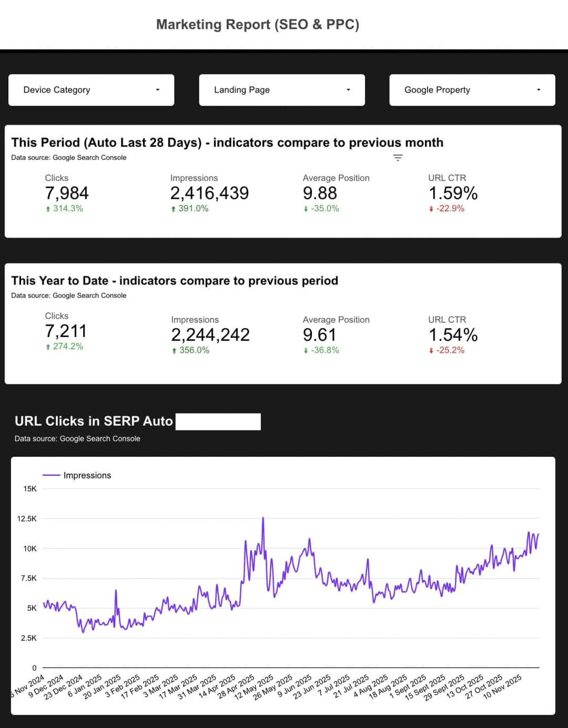Toggle the Device Category filter control
568x728 pixels.
91,90
